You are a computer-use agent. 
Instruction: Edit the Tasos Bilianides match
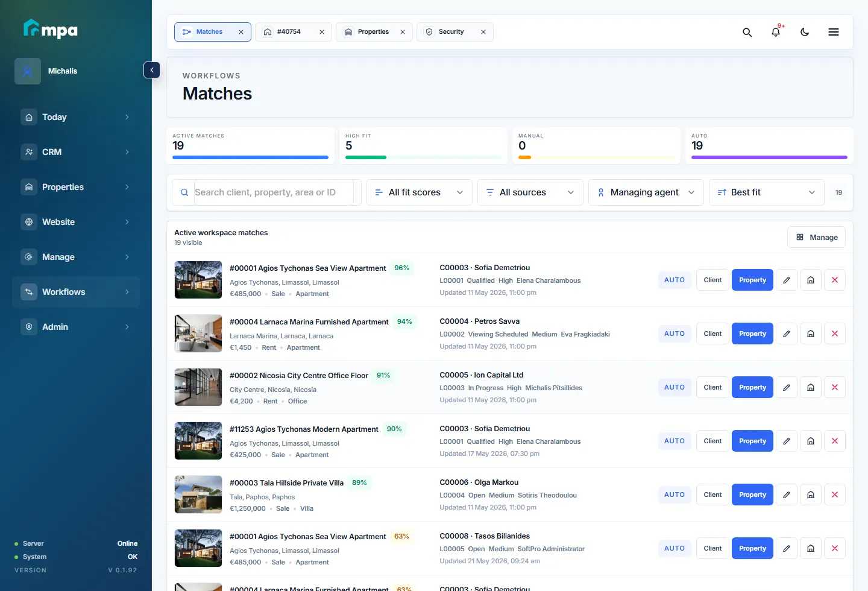787,548
